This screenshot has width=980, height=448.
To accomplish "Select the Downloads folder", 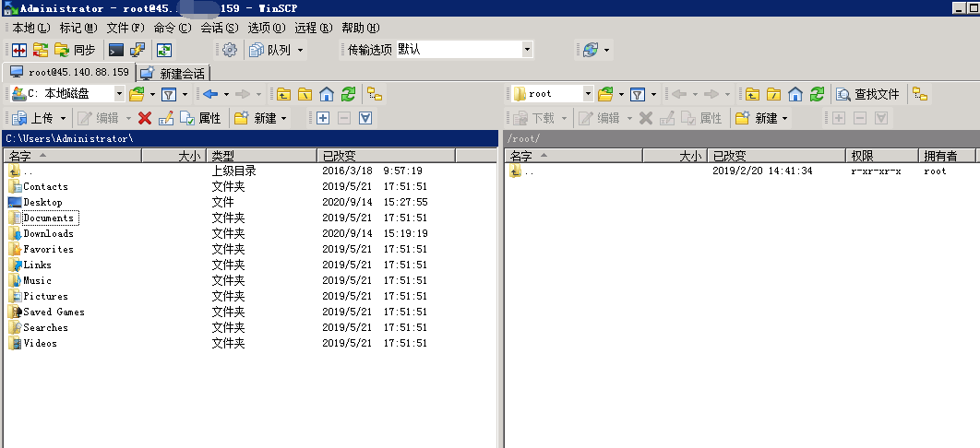I will point(48,233).
